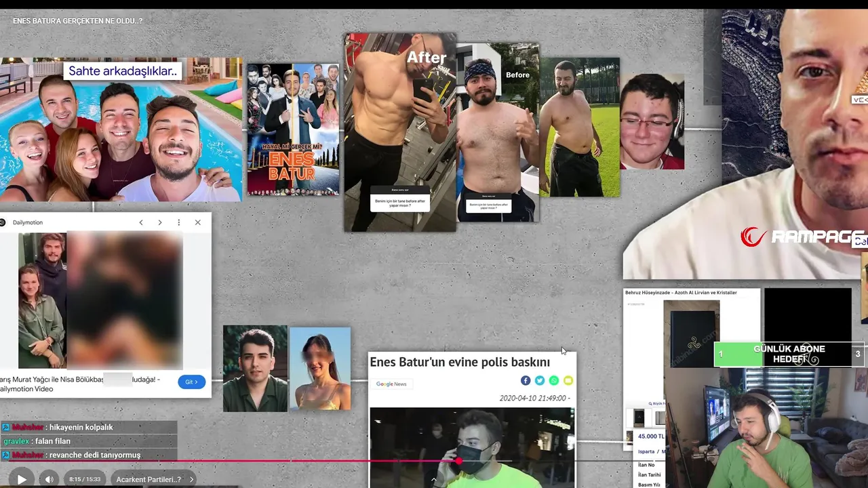Share the police raid article via WhatsApp
The image size is (868, 488).
pos(554,381)
